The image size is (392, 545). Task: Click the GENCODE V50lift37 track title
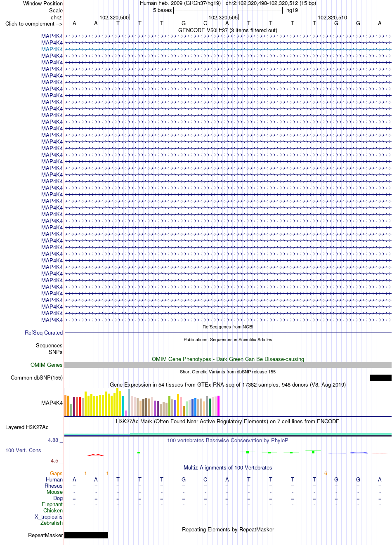pyautogui.click(x=228, y=30)
